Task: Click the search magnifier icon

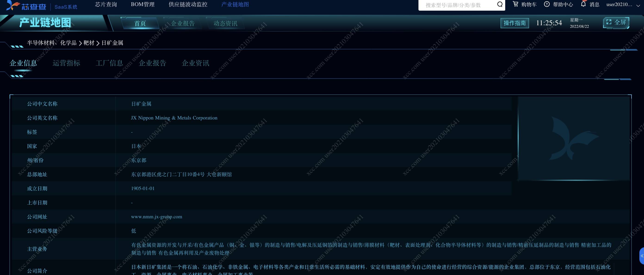Action: click(x=499, y=4)
